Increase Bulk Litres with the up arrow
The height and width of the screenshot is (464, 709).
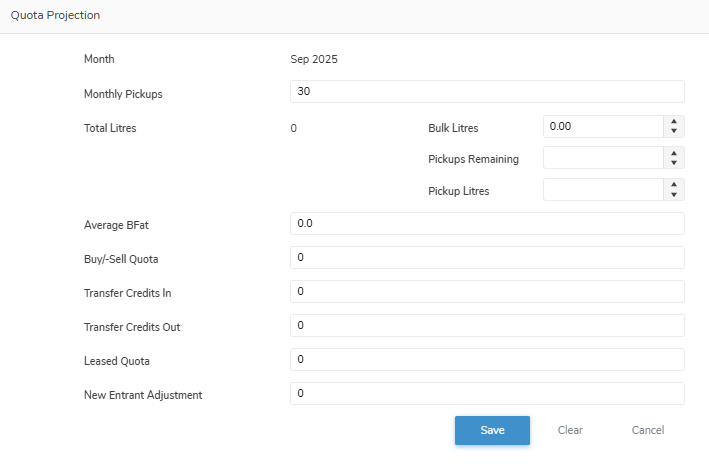pos(674,122)
